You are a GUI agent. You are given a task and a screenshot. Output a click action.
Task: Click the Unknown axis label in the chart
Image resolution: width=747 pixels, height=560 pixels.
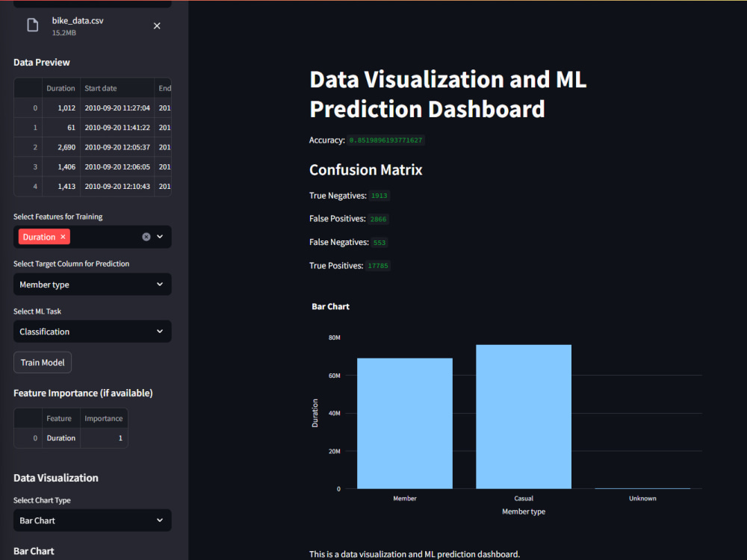point(642,499)
